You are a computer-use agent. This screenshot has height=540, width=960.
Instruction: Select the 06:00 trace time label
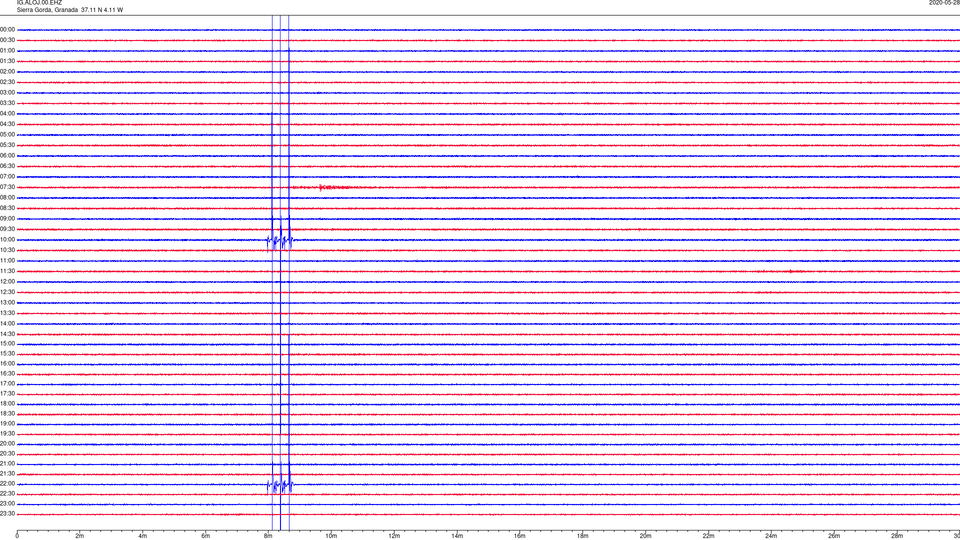point(7,156)
